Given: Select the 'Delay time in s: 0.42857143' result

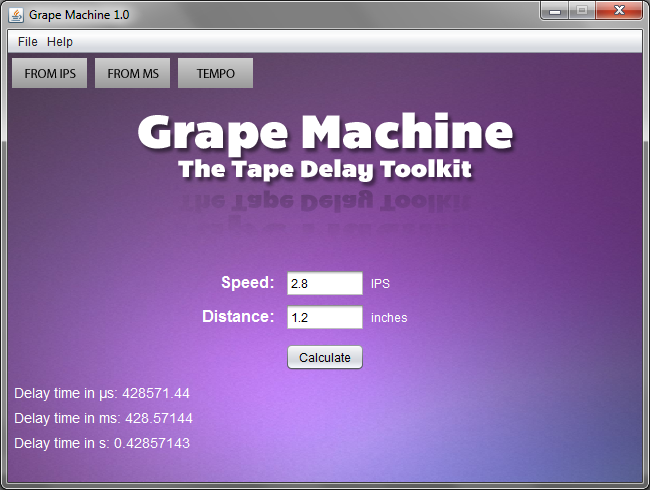Looking at the screenshot, I should click(102, 443).
